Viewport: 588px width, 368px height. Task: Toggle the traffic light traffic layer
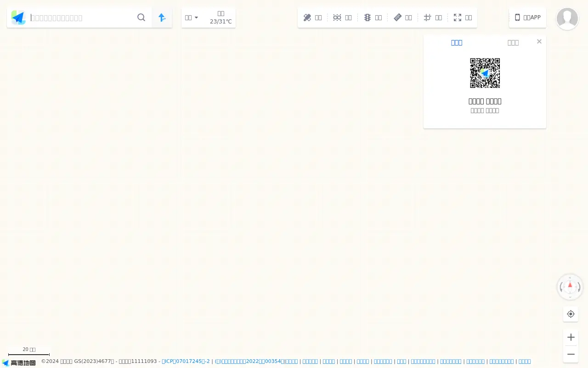pos(373,17)
